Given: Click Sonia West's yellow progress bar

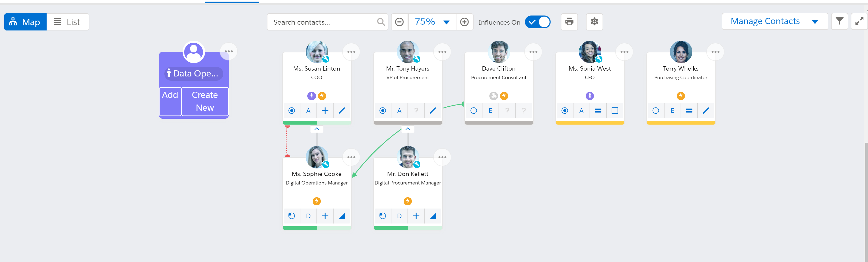Looking at the screenshot, I should tap(590, 123).
